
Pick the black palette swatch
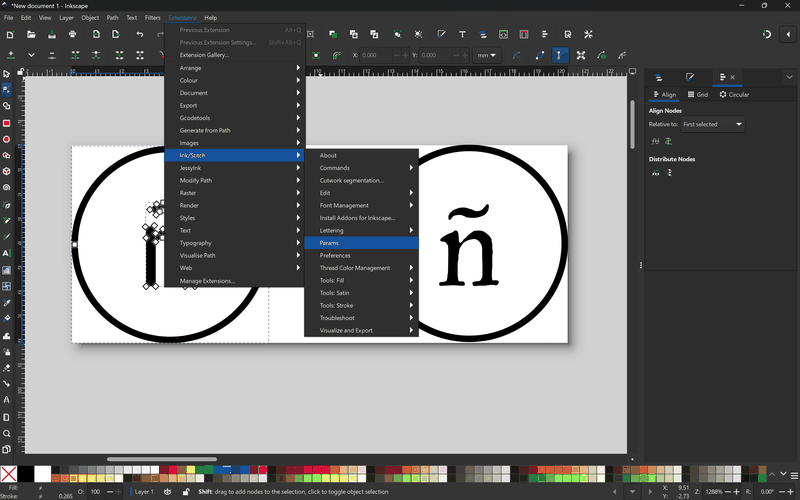(x=26, y=474)
